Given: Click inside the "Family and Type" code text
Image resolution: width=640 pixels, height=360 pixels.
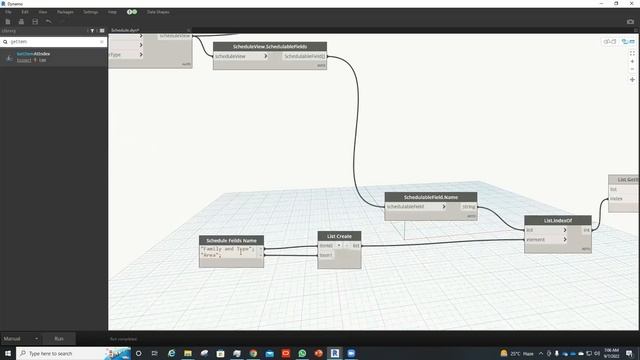Looking at the screenshot, I should point(227,249).
